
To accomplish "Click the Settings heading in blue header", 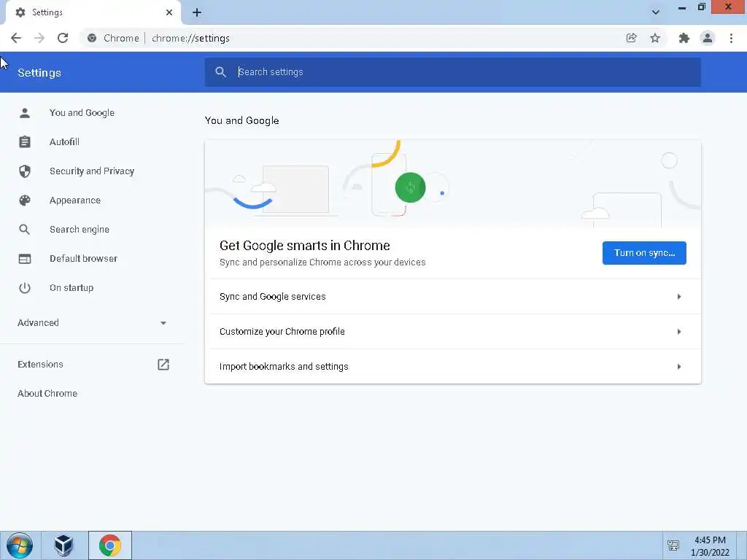I will coord(39,73).
